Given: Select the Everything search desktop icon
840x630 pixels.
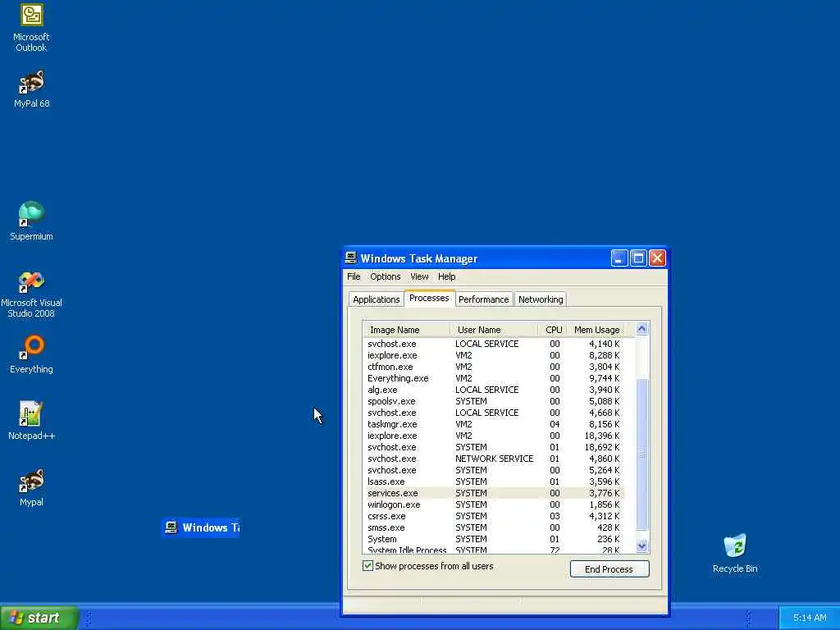Looking at the screenshot, I should (x=32, y=354).
